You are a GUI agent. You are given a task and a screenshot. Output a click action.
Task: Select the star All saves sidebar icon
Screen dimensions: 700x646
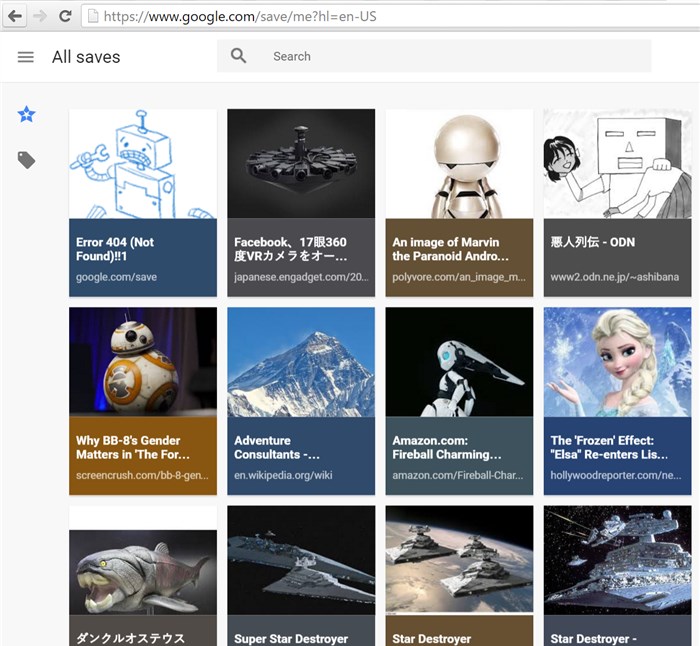pos(26,114)
